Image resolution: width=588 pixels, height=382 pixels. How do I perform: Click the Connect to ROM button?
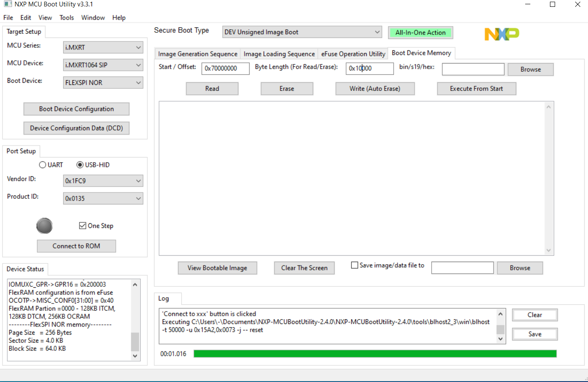tap(76, 246)
